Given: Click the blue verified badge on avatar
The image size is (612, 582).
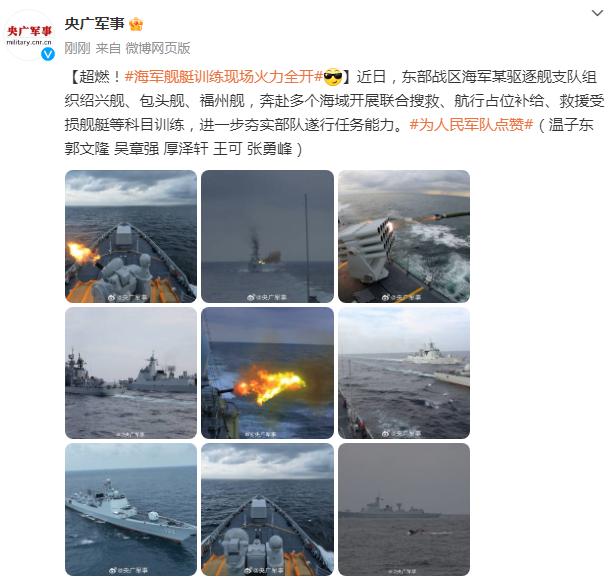Looking at the screenshot, I should click(48, 54).
